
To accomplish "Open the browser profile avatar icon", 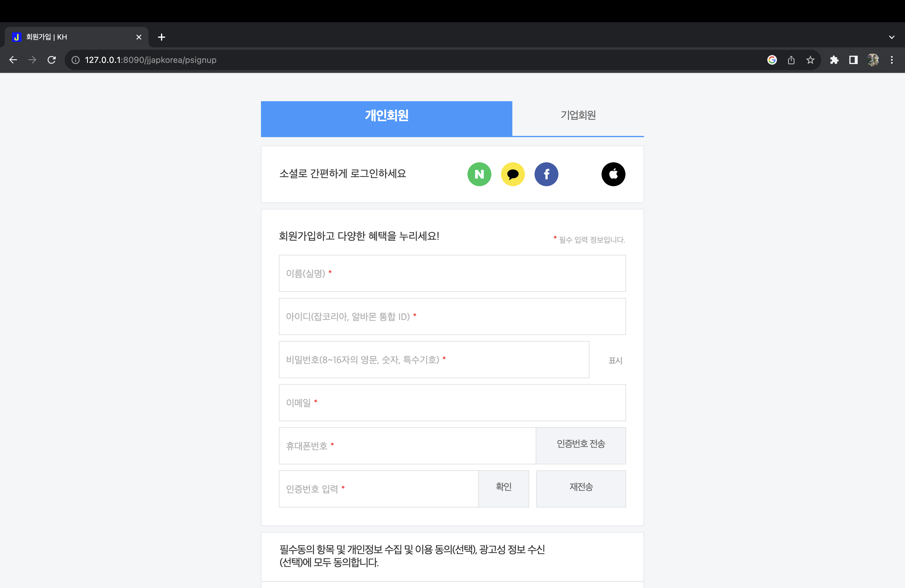I will (x=873, y=60).
